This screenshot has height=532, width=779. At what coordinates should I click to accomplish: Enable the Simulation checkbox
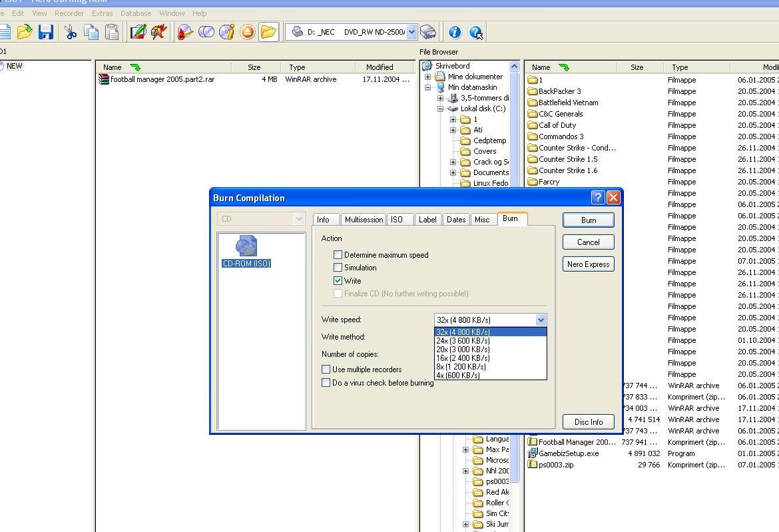338,268
